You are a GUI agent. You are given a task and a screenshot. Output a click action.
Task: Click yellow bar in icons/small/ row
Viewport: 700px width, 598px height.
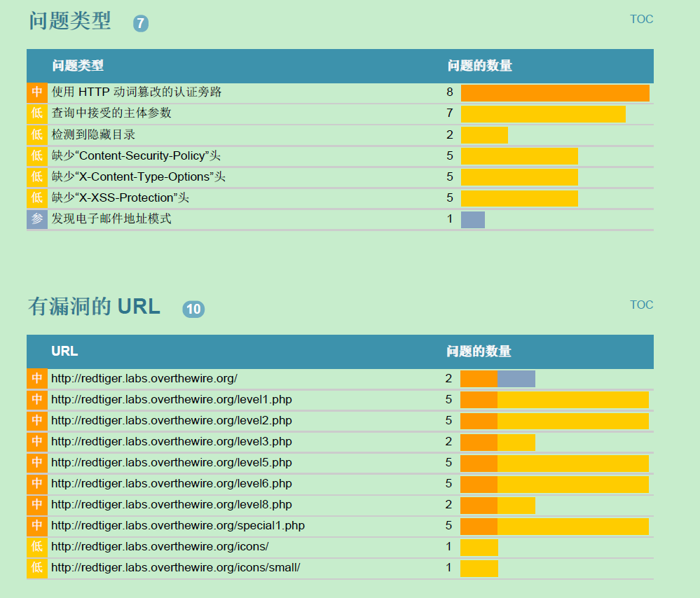[479, 569]
